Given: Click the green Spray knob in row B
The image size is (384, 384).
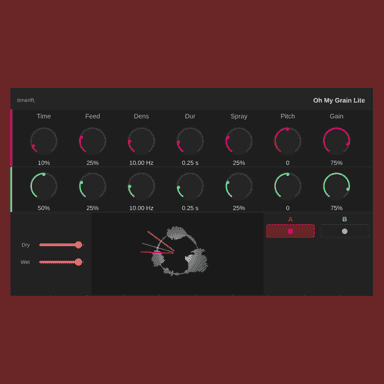Looking at the screenshot, I should point(239,186).
